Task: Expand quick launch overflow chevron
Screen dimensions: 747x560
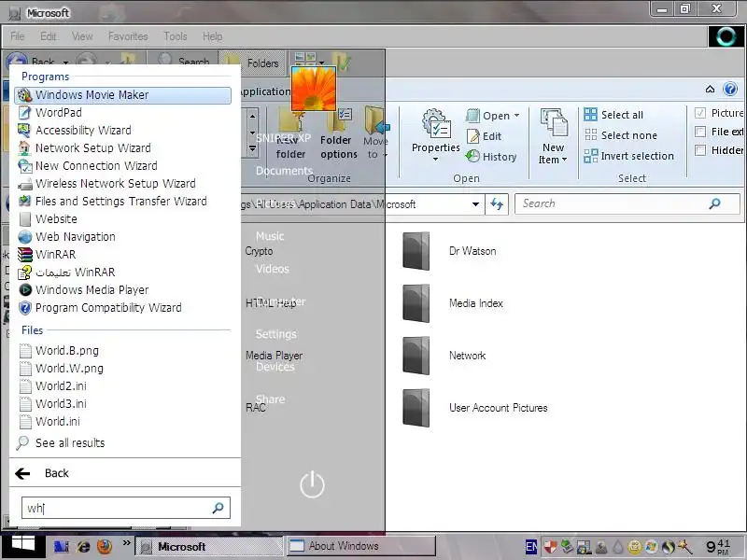Action: click(126, 542)
